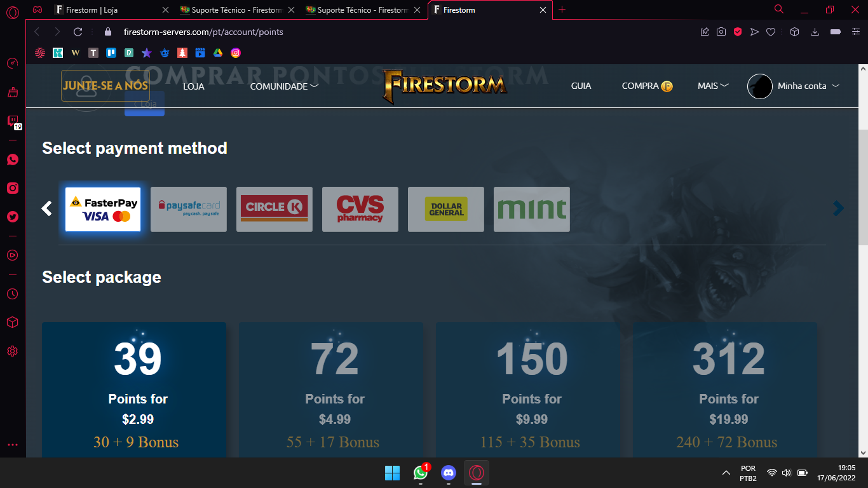Open sidebar three-dots setup menu
Screen dimensions: 868x488
(x=13, y=445)
